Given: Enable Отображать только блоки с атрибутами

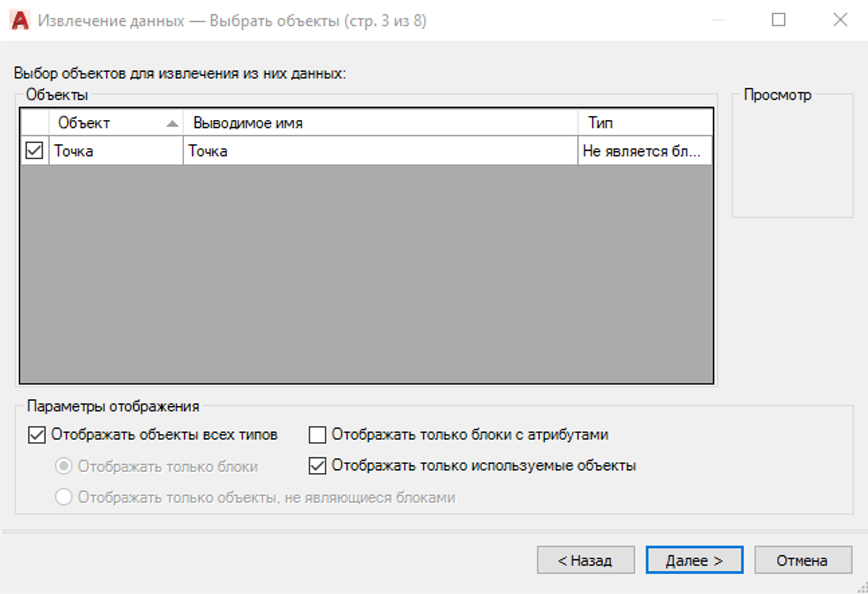Looking at the screenshot, I should tap(317, 435).
